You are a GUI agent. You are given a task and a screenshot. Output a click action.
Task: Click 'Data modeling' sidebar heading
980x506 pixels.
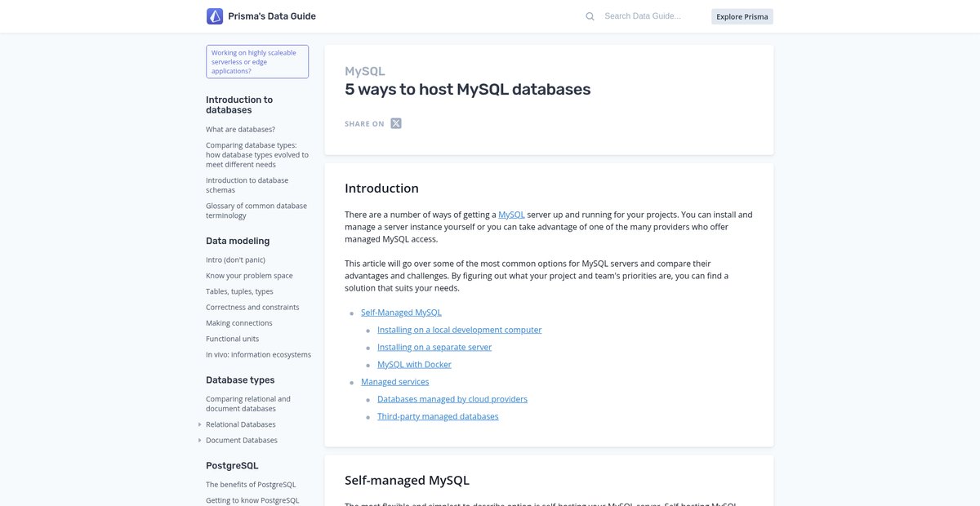(x=238, y=241)
